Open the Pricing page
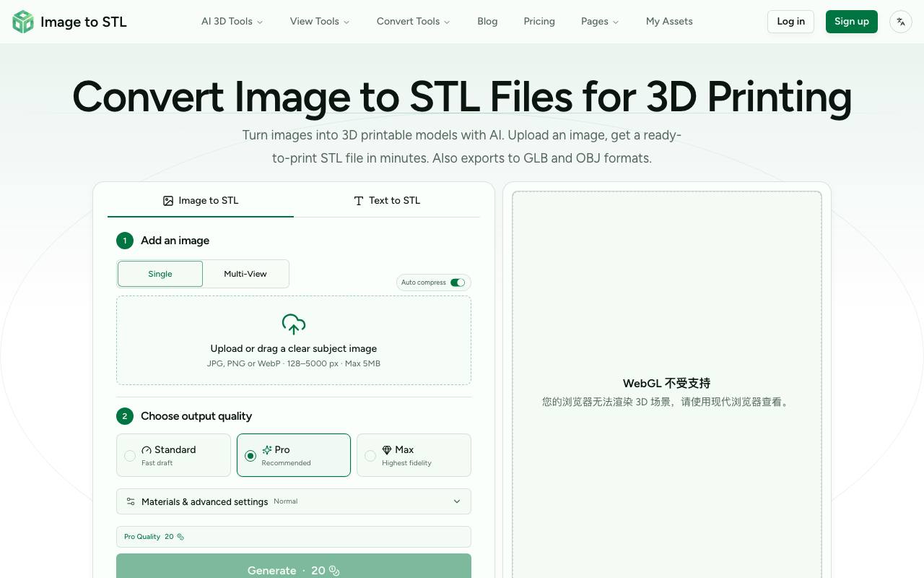The height and width of the screenshot is (578, 924). tap(539, 22)
